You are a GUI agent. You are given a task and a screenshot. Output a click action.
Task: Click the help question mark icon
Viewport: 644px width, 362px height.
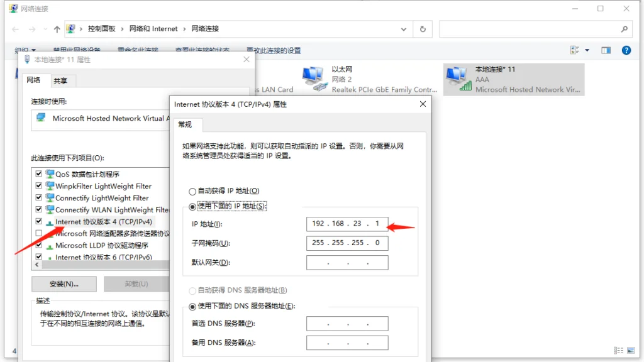point(626,50)
